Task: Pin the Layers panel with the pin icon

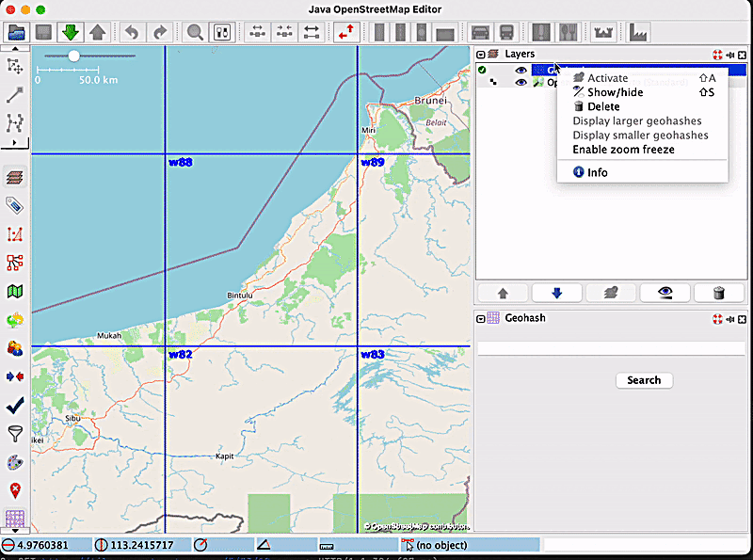Action: tap(730, 55)
